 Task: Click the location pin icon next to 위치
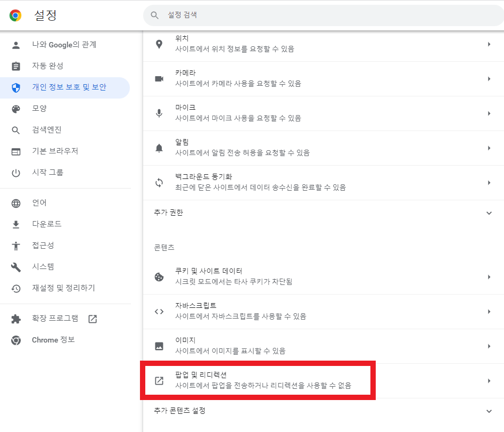point(159,44)
